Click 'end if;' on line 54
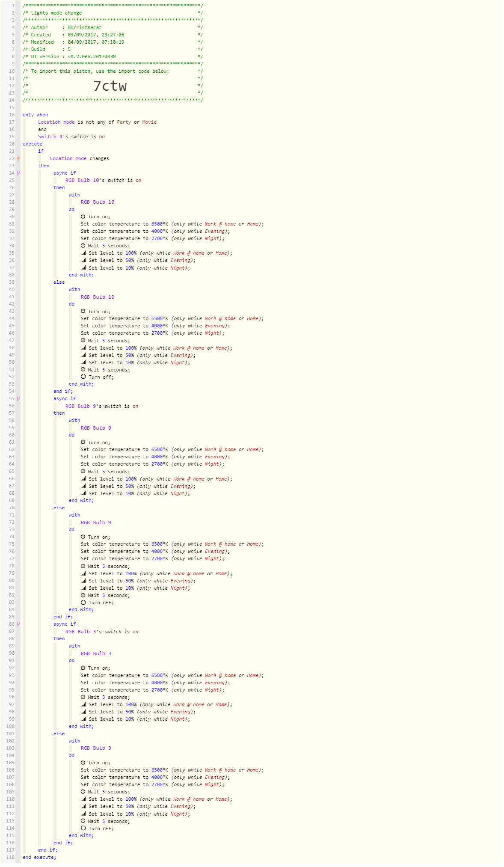Image resolution: width=504 pixels, height=867 pixels. 63,391
